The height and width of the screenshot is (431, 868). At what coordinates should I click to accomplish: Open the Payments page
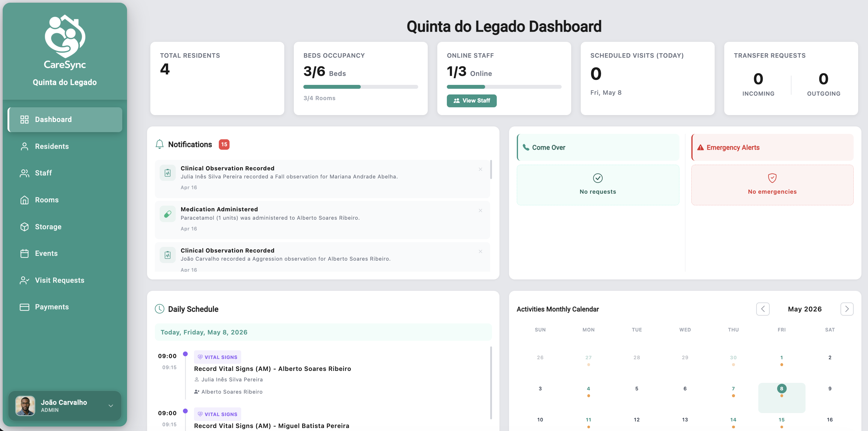click(65, 307)
